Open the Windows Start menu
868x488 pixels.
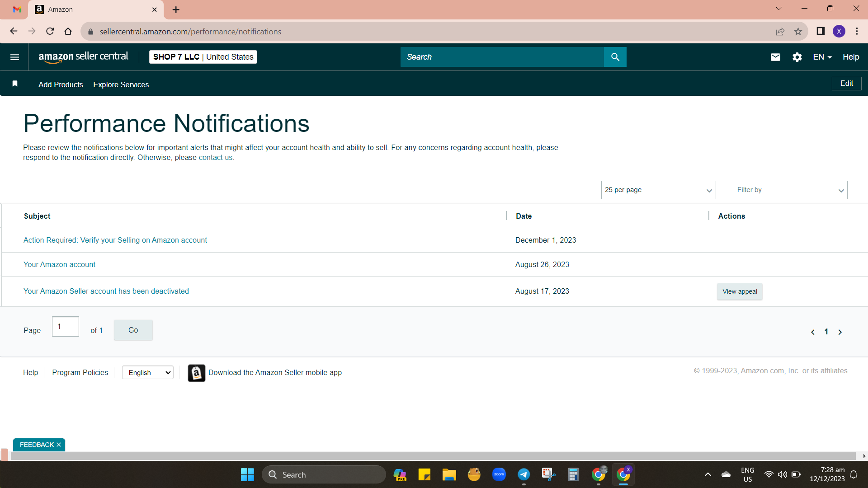[x=247, y=474]
